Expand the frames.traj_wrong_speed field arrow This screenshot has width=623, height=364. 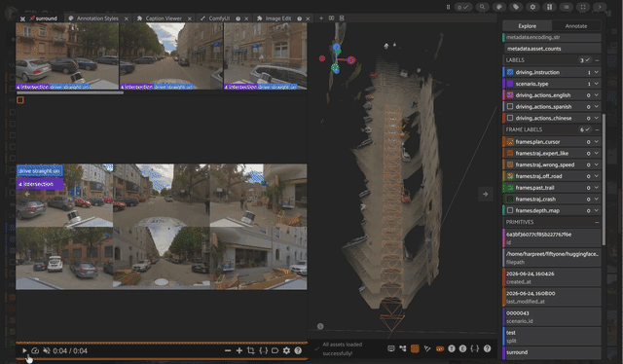(597, 164)
